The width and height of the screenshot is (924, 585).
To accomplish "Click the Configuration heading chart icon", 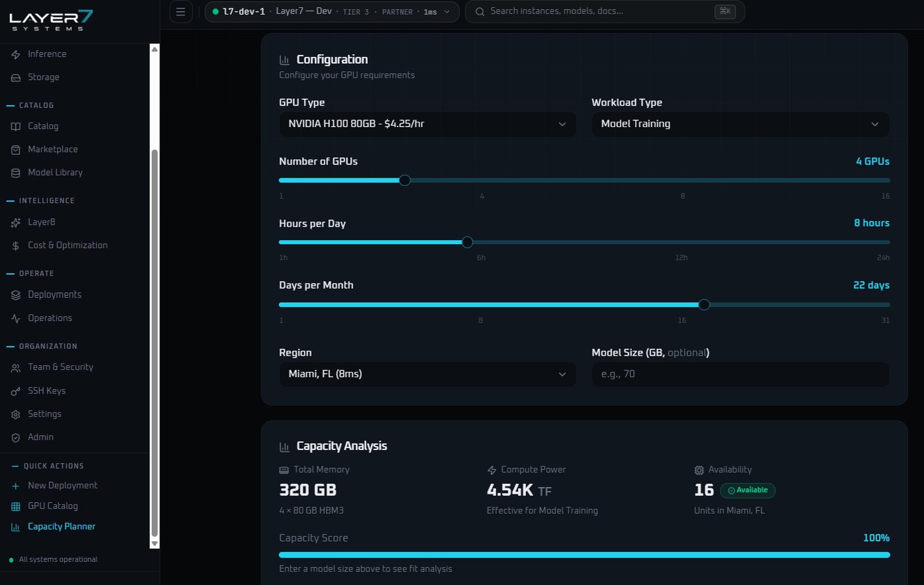I will tap(284, 60).
